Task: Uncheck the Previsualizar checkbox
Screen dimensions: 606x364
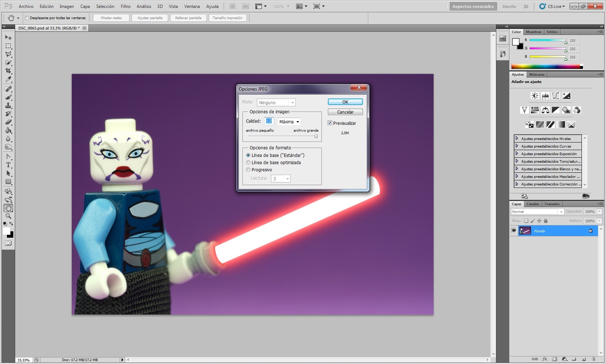Action: coord(330,123)
